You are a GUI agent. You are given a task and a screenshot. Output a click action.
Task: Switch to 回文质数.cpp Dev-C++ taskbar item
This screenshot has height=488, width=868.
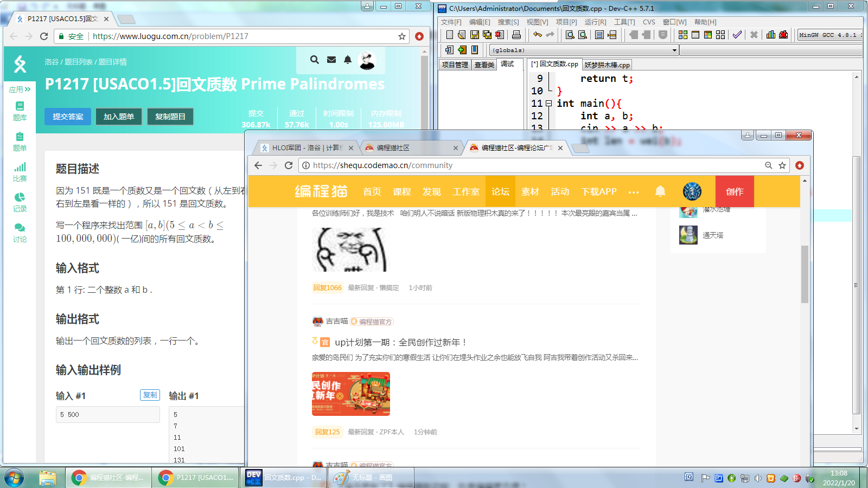tap(284, 478)
